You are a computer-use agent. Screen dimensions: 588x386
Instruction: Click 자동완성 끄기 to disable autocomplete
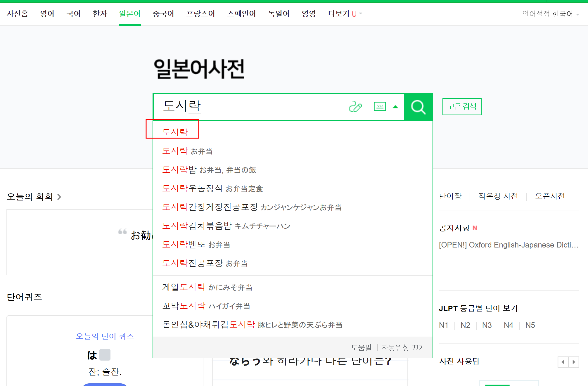click(403, 347)
